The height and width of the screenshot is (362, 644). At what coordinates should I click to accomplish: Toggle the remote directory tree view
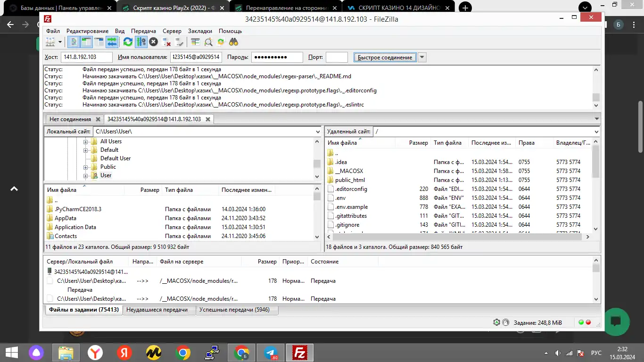click(x=99, y=42)
